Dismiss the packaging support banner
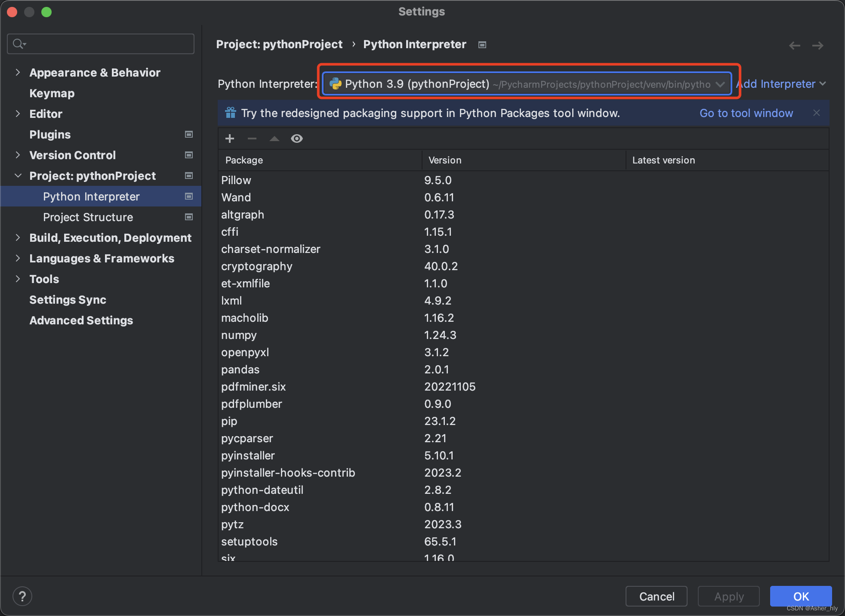 coord(816,113)
